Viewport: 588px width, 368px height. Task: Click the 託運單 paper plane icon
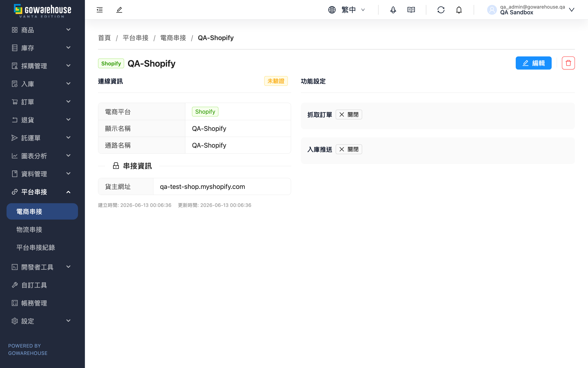pos(14,138)
